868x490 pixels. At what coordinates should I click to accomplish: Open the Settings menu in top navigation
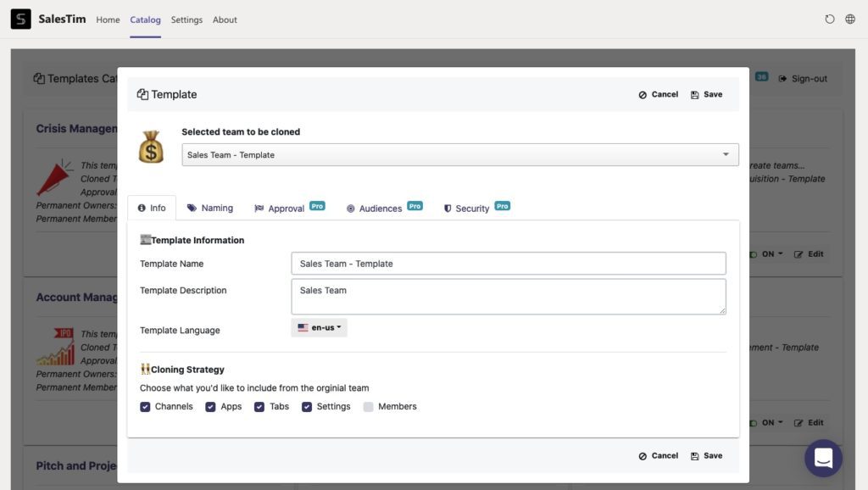point(186,19)
